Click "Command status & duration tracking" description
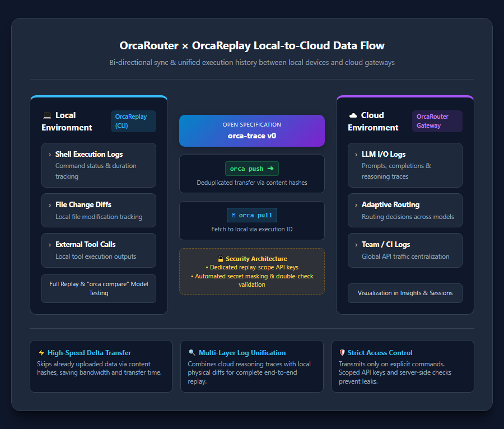The image size is (504, 429). (96, 171)
